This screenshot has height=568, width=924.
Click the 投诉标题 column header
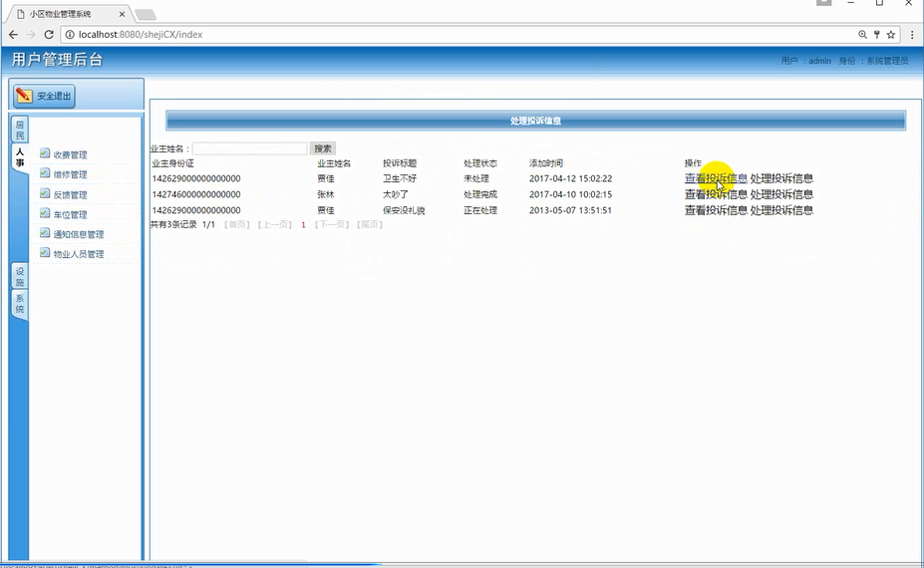coord(400,163)
